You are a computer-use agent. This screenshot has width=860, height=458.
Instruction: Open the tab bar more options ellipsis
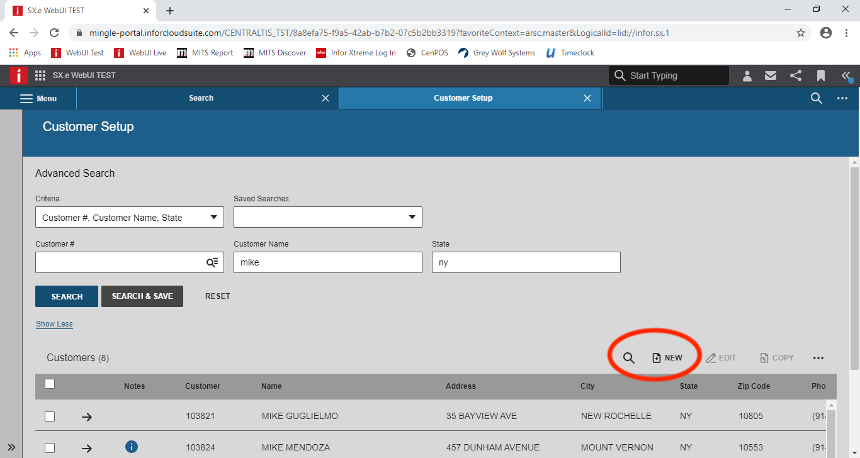[x=842, y=98]
